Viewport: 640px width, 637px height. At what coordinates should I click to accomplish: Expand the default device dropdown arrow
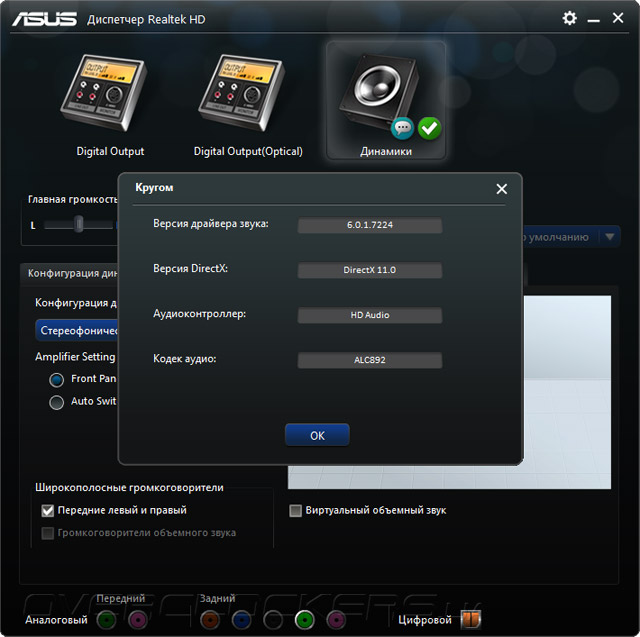coord(610,237)
